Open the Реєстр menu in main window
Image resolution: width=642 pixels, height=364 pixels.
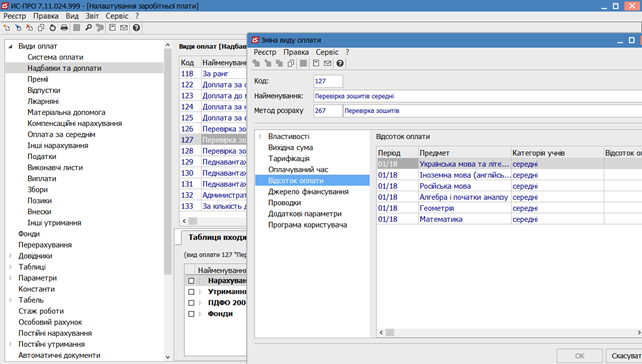(x=15, y=16)
